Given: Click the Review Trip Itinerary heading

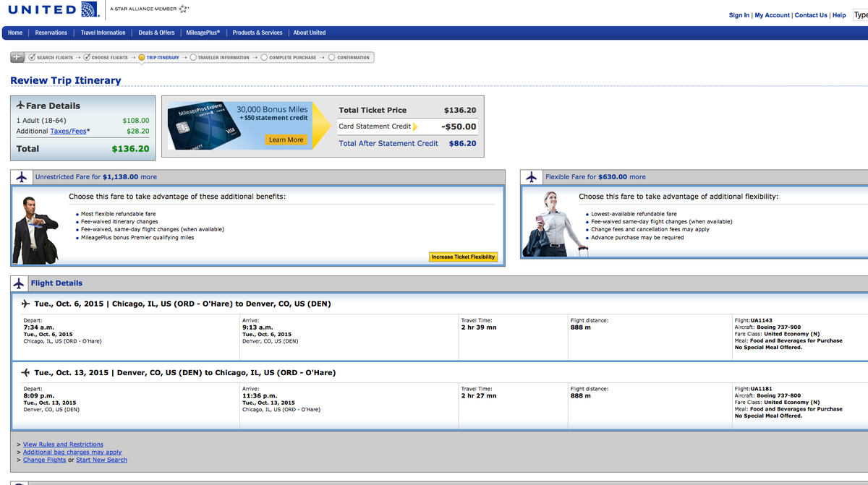Looking at the screenshot, I should point(66,80).
